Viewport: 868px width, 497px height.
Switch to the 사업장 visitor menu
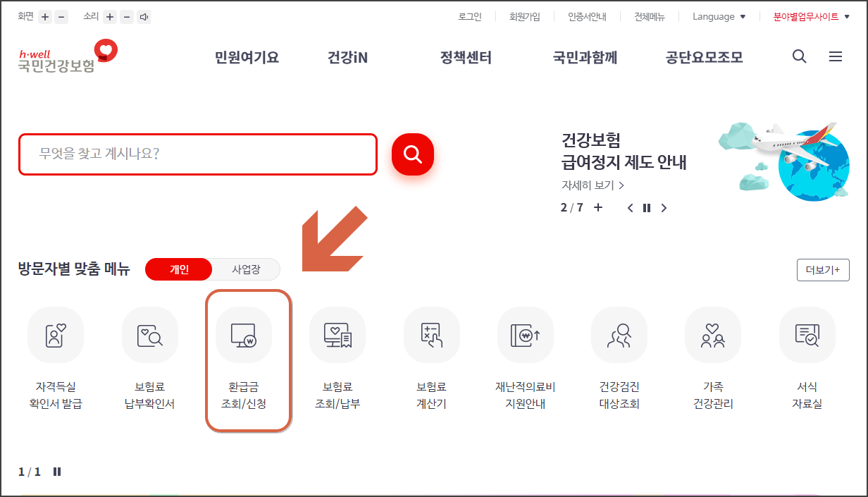coord(245,269)
